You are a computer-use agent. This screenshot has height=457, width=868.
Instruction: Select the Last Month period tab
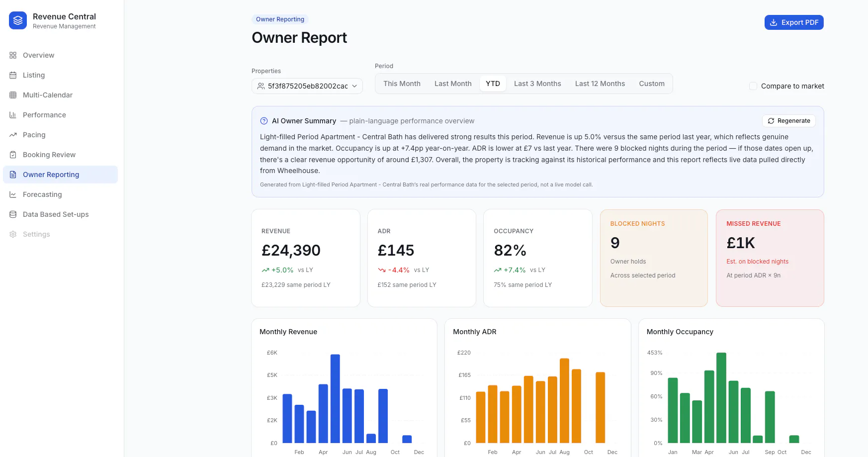pyautogui.click(x=453, y=84)
